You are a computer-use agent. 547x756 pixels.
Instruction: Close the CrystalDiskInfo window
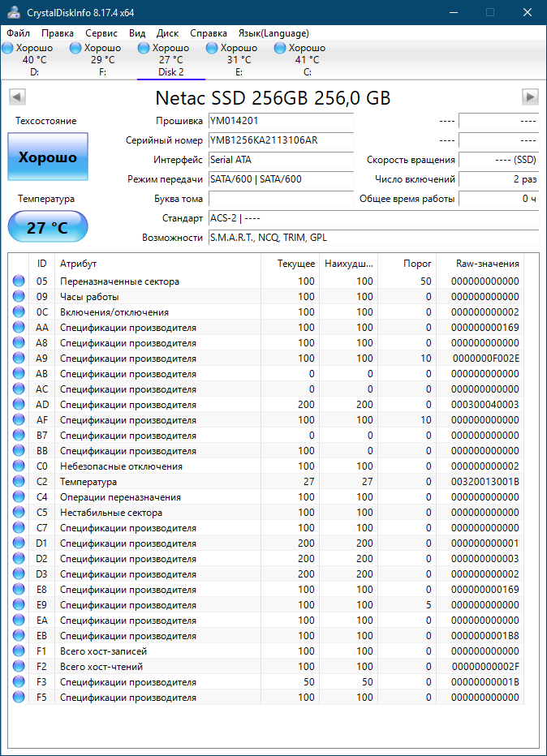click(x=528, y=12)
